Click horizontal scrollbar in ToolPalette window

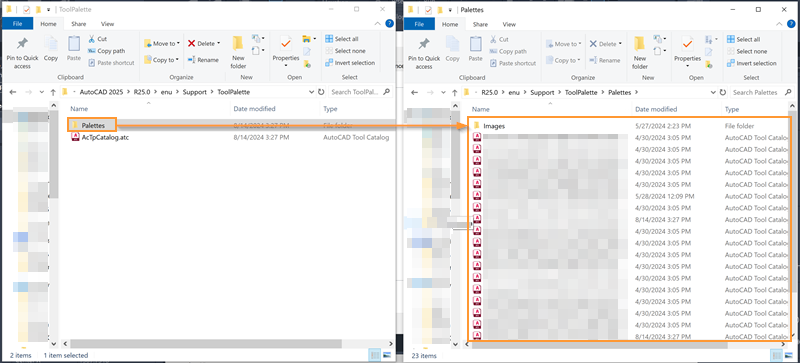click(x=206, y=344)
